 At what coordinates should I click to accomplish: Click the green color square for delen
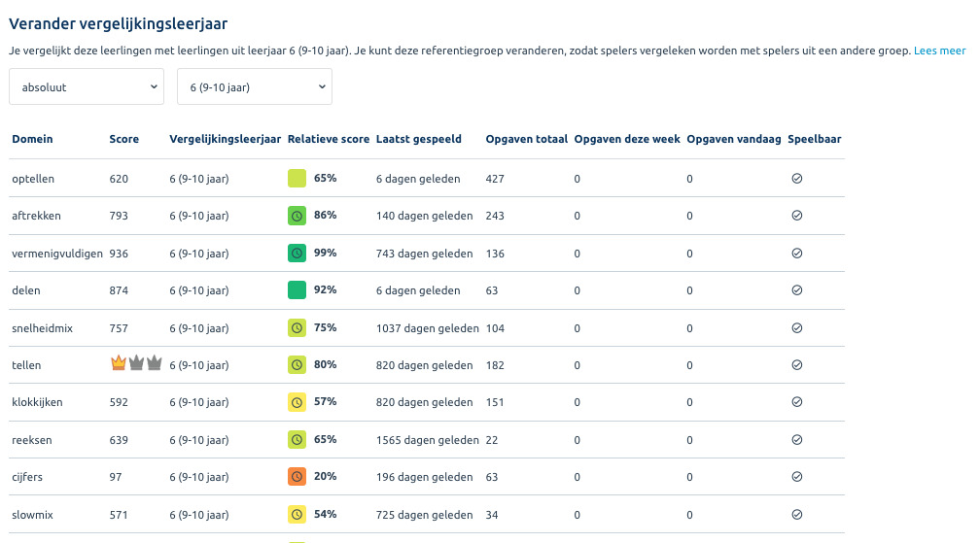tap(297, 290)
